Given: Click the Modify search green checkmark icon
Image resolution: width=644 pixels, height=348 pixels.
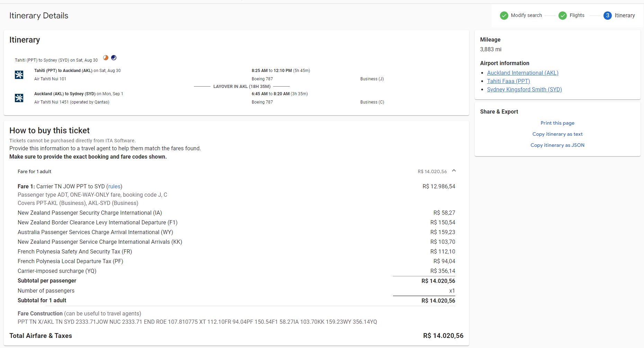Looking at the screenshot, I should (x=504, y=16).
